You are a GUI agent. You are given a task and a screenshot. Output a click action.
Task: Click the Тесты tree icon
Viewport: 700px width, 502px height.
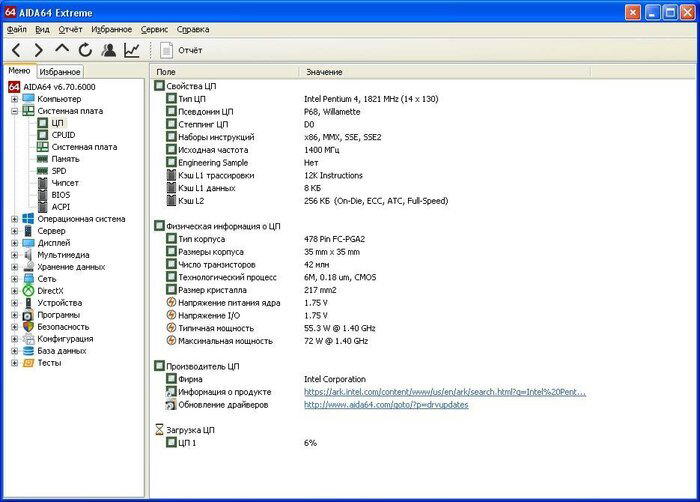28,363
